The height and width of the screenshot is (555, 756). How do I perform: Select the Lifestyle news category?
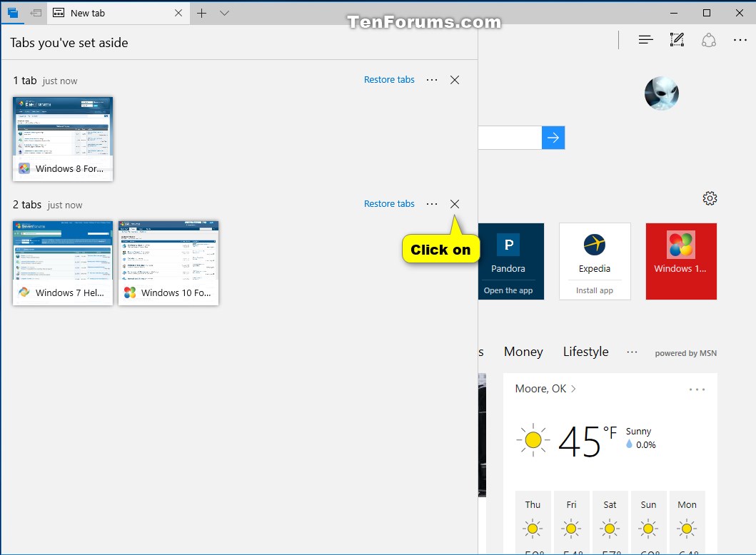pyautogui.click(x=586, y=352)
